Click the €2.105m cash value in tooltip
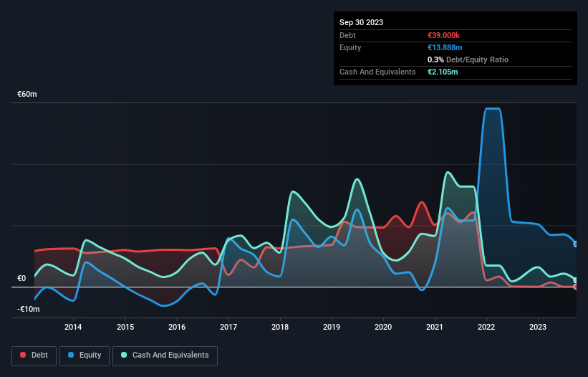The image size is (588, 377). pos(443,72)
